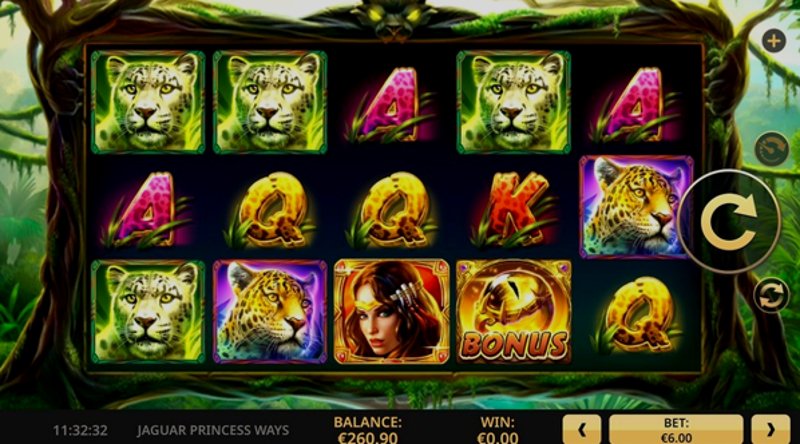The width and height of the screenshot is (800, 444).
Task: Click the panther head emblem atop the frame
Action: pyautogui.click(x=393, y=19)
